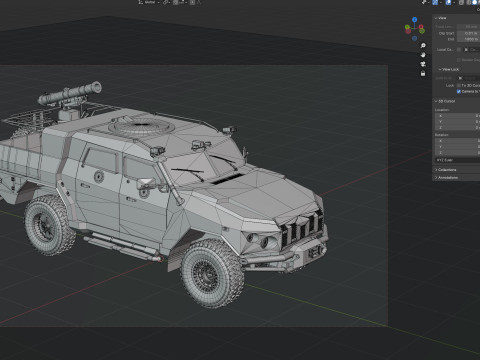Click the clip End value field
The width and height of the screenshot is (480, 360).
468,39
